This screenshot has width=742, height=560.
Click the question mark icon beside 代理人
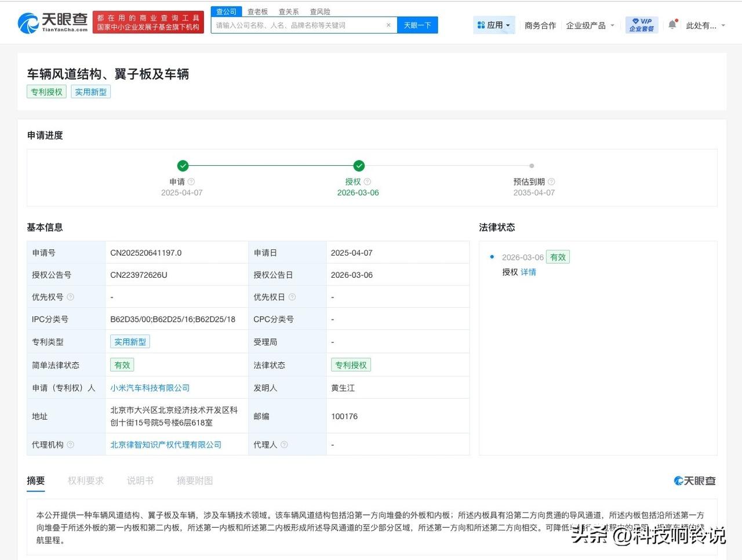pos(283,445)
